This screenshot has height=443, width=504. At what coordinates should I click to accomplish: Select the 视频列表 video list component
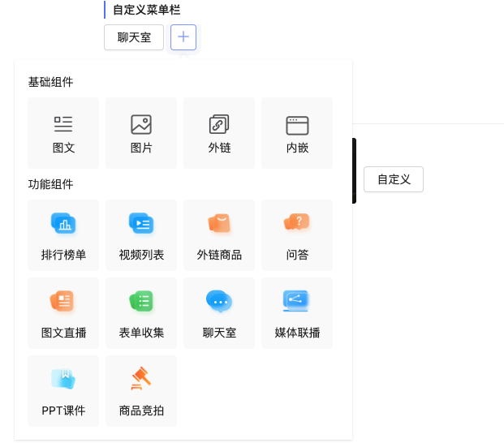click(x=141, y=235)
